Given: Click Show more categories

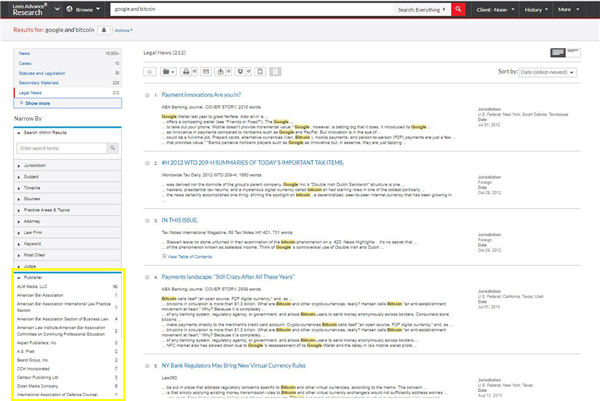Looking at the screenshot, I should pyautogui.click(x=68, y=103).
